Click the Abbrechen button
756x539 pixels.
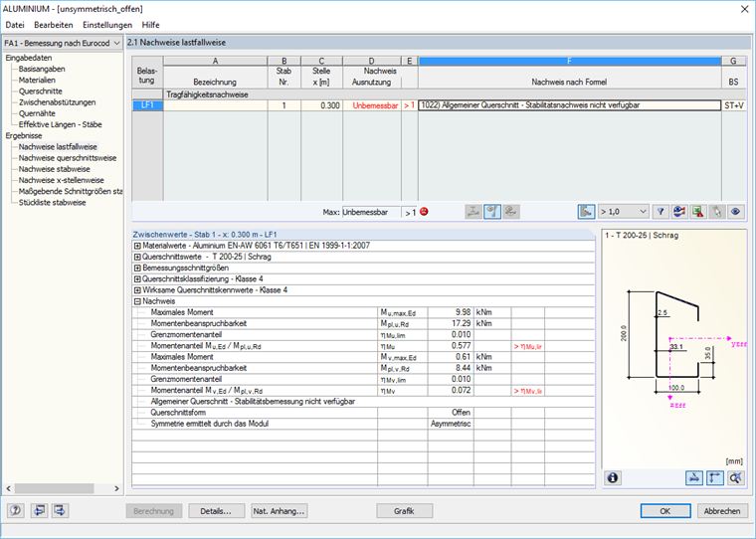click(x=722, y=511)
